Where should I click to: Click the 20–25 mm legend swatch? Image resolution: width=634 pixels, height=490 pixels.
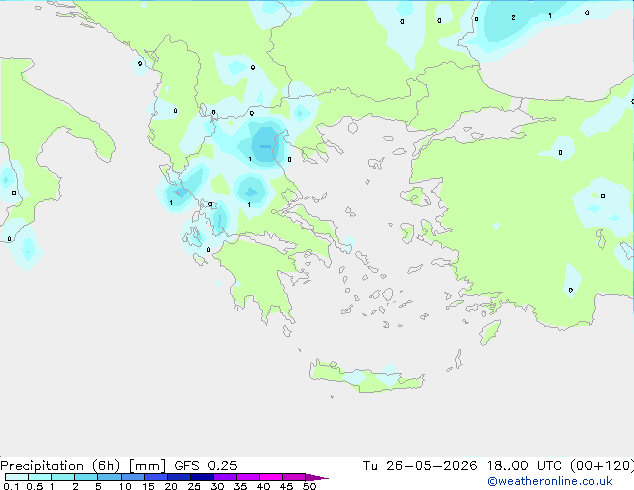tap(178, 477)
